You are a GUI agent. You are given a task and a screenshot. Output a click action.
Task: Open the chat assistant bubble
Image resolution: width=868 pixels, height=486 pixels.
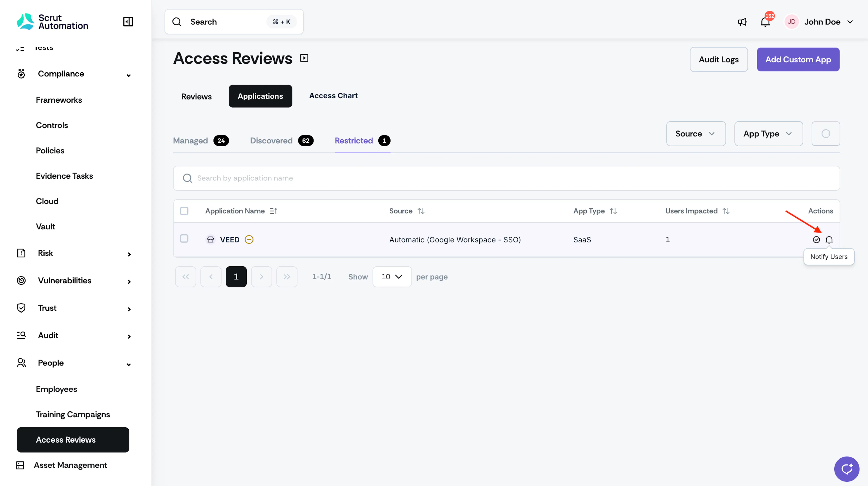coord(847,469)
